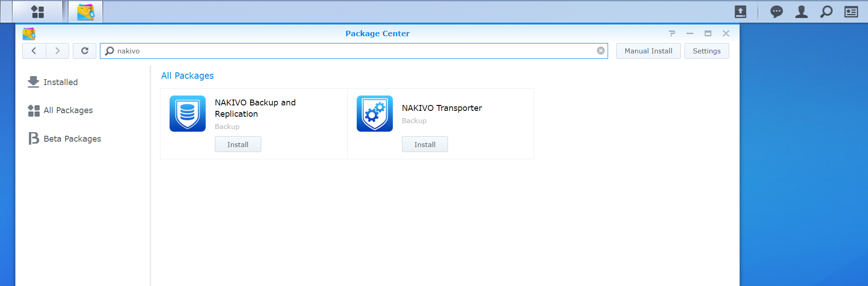
Task: Click the Package Center taskbar icon
Action: (85, 12)
